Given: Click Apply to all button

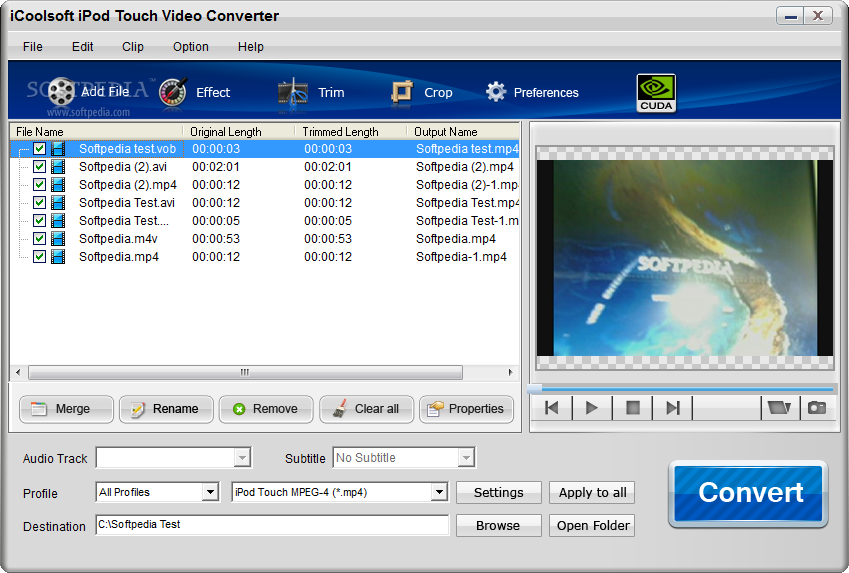Looking at the screenshot, I should point(592,492).
